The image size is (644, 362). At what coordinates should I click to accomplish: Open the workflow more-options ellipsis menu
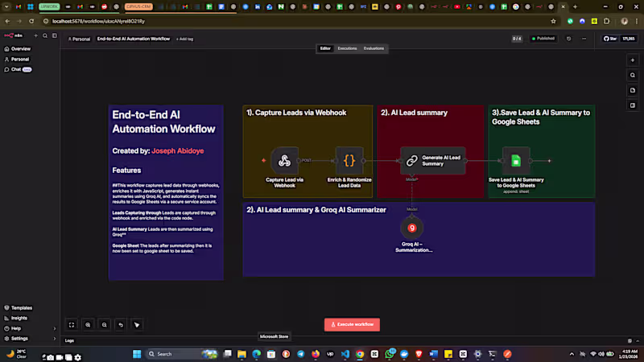584,39
